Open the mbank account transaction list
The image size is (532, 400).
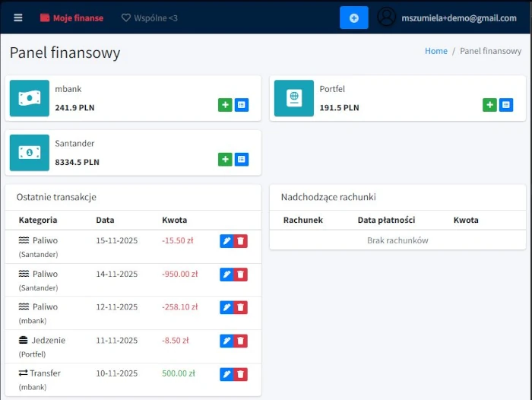(x=242, y=105)
